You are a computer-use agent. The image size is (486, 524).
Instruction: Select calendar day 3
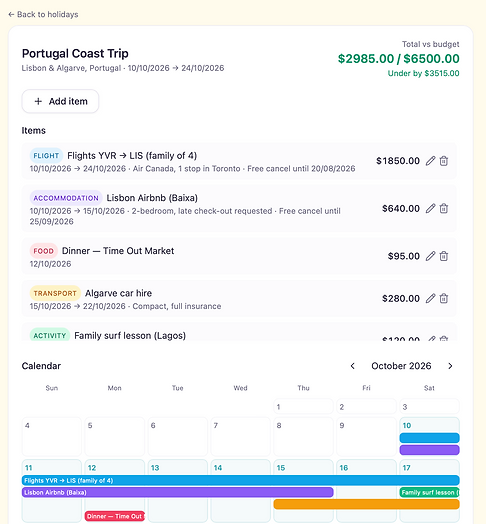(x=430, y=406)
